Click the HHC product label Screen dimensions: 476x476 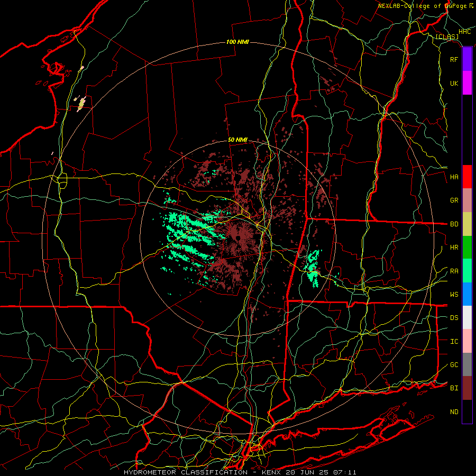(465, 32)
